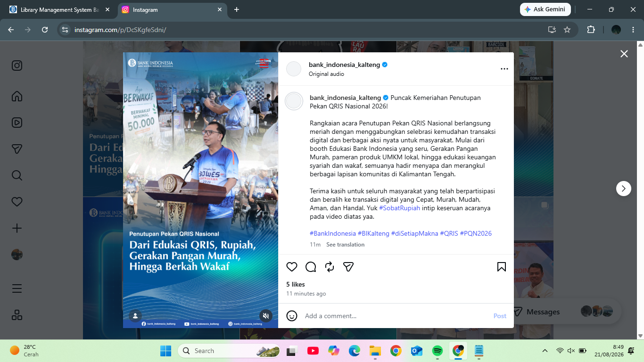Open the More hamburger menu in sidebar
Screen dimensions: 644x362
[x=17, y=288]
